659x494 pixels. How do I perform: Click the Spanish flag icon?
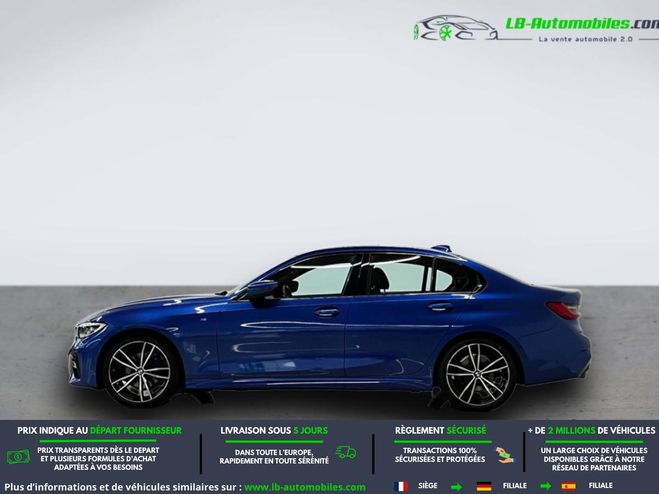tap(569, 486)
